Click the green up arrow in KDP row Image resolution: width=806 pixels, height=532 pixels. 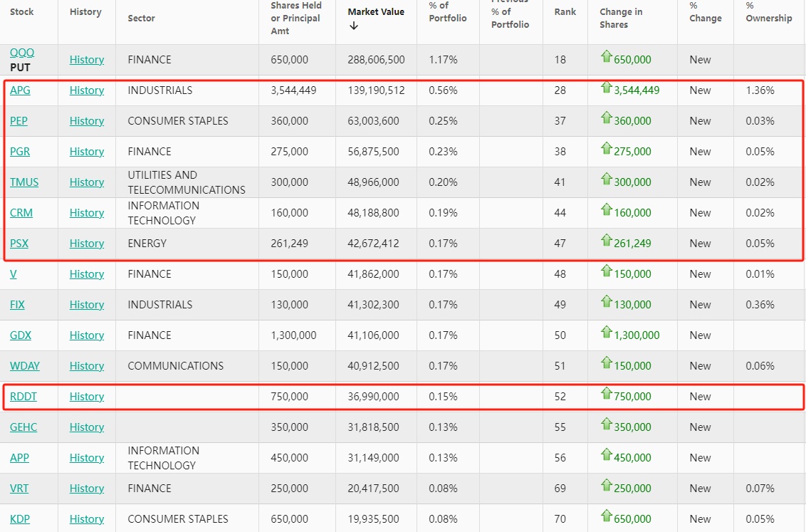(x=607, y=517)
